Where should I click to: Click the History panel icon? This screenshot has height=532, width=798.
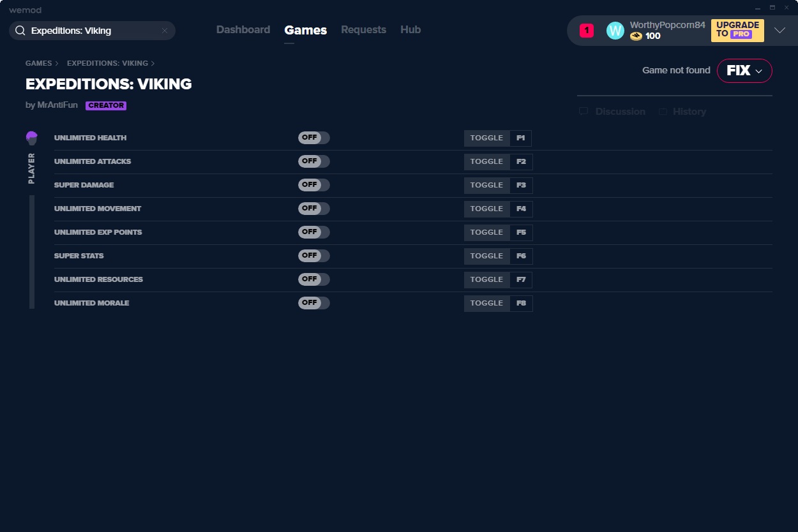coord(663,112)
